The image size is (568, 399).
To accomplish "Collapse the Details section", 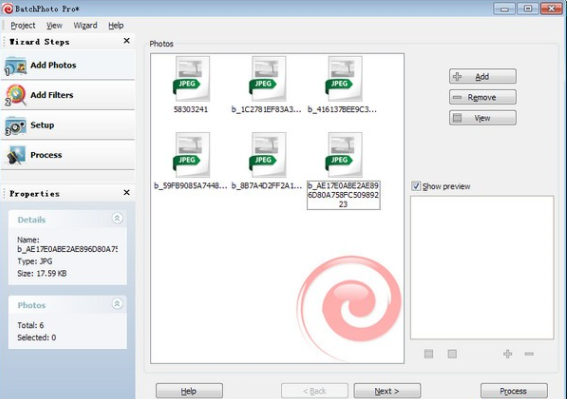I will point(117,218).
